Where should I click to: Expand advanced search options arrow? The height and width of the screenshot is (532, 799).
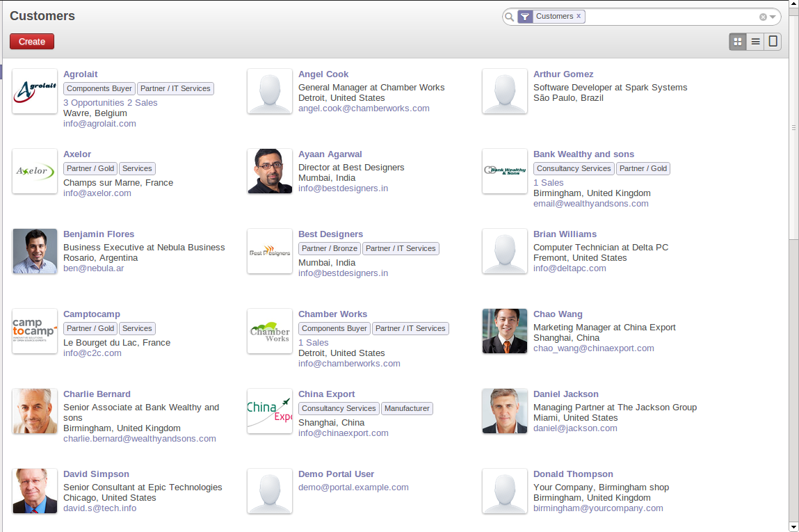point(773,17)
